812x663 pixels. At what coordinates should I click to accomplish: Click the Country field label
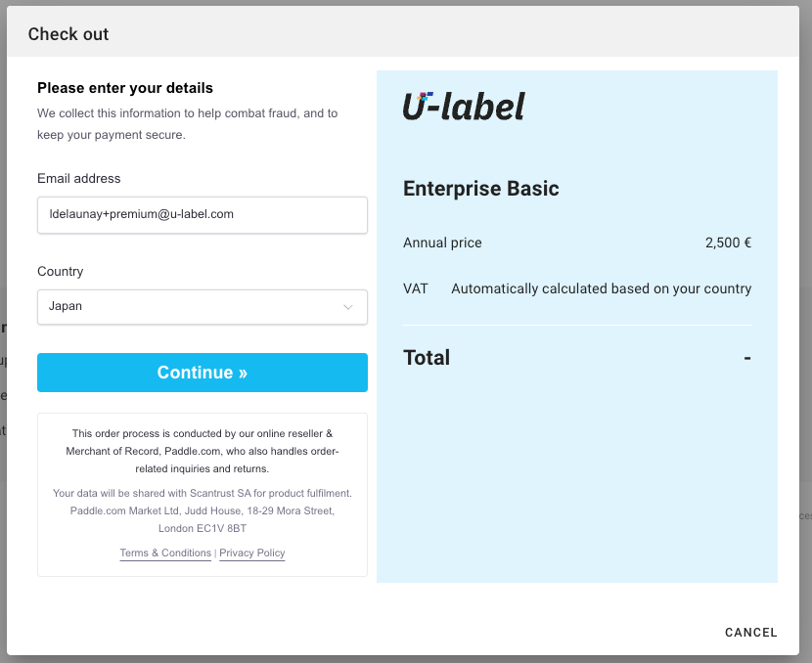point(61,272)
